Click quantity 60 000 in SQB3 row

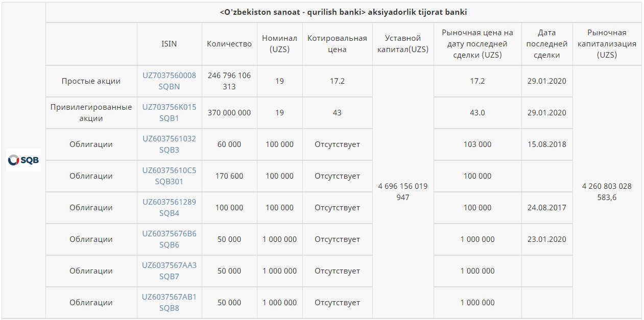(x=229, y=144)
